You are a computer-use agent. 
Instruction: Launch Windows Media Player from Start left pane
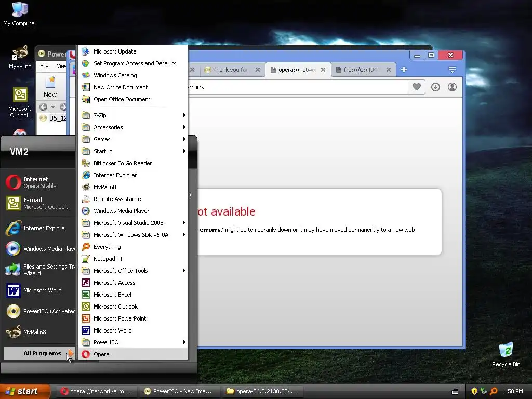(39, 249)
